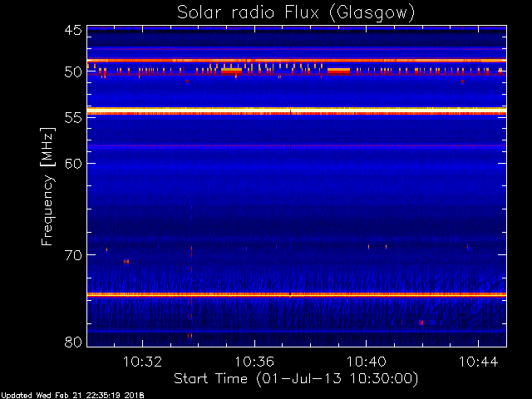Click the 70 frequency tick label
This screenshot has height=399, width=532.
click(73, 255)
